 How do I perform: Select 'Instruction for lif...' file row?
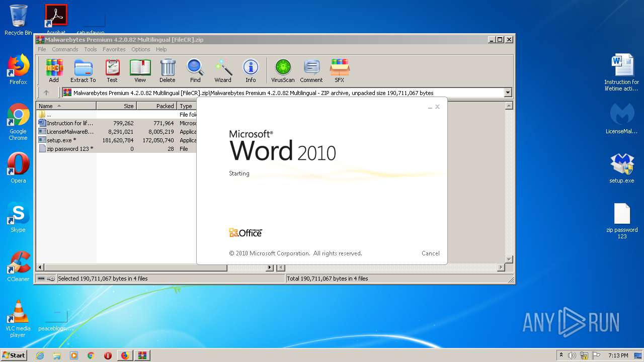(117, 123)
